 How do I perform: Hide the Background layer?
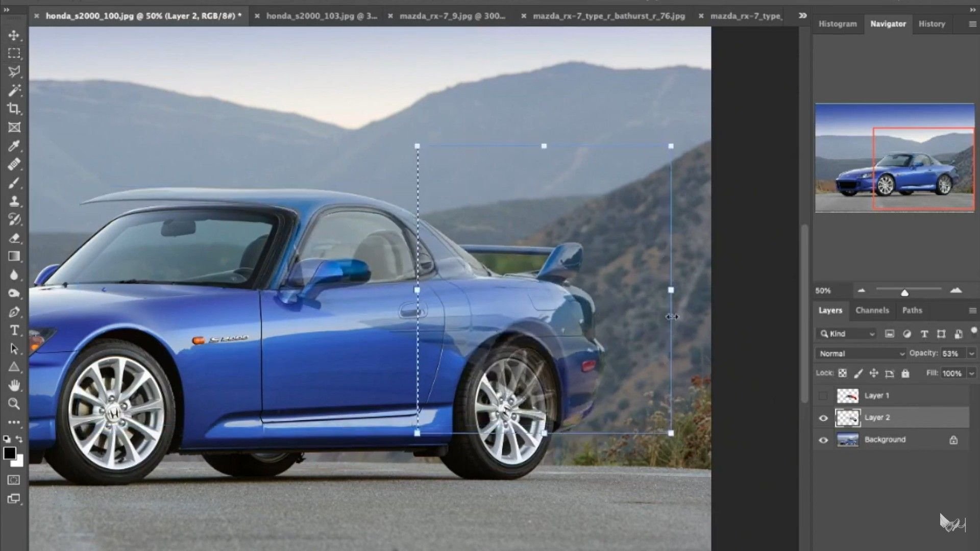pyautogui.click(x=823, y=439)
